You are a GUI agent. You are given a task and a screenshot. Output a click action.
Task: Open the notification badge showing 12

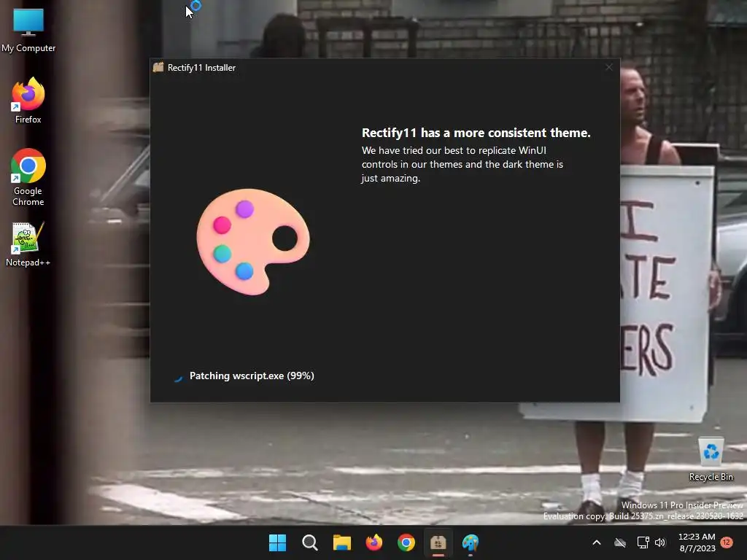727,542
